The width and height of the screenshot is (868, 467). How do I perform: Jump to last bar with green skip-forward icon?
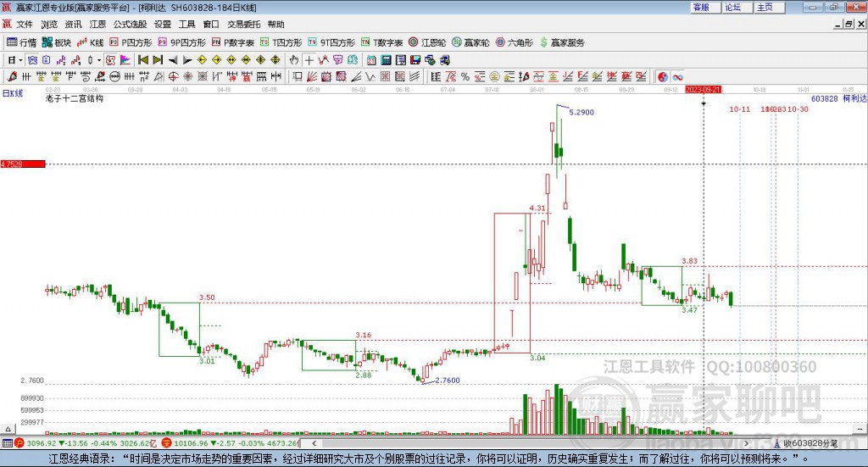click(158, 60)
